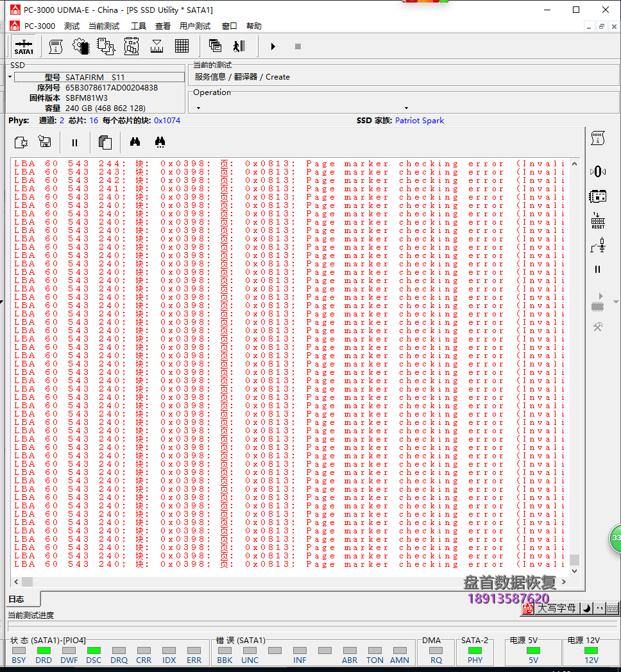Expand the dropdown beside the chip icon

click(x=616, y=302)
